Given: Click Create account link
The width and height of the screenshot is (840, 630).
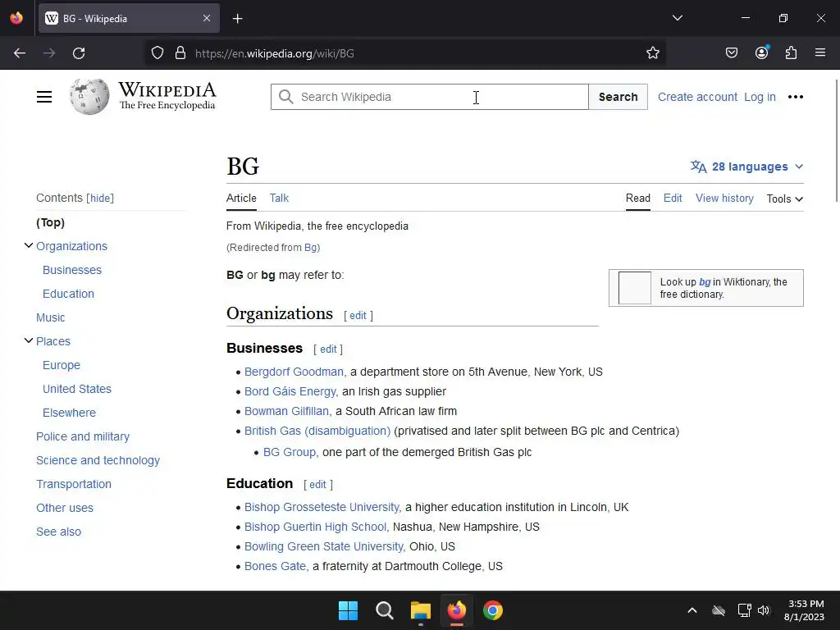Looking at the screenshot, I should pyautogui.click(x=697, y=97).
